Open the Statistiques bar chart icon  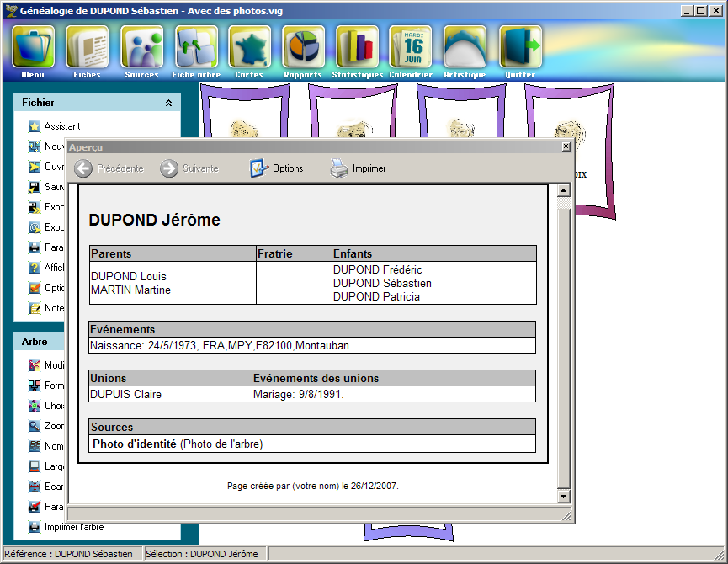(x=358, y=47)
